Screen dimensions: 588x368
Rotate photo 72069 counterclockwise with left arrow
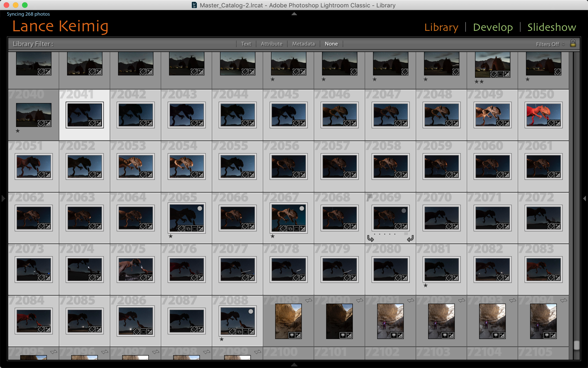coord(370,239)
